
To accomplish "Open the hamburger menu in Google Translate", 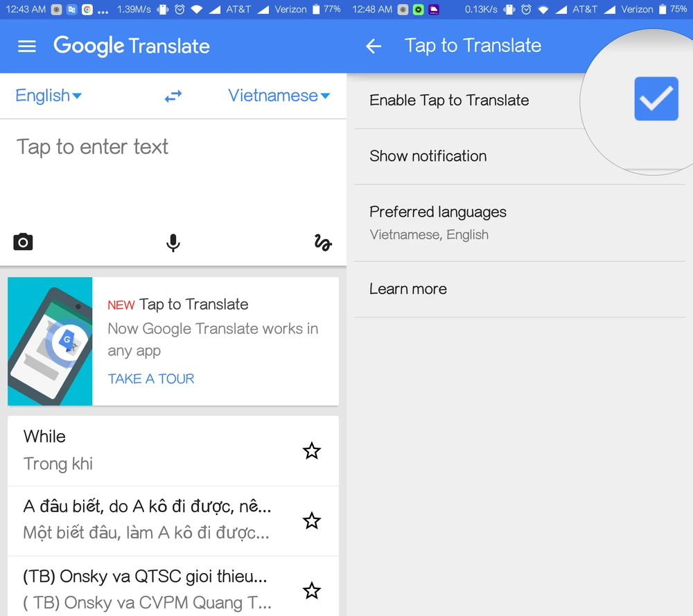I will click(x=26, y=46).
